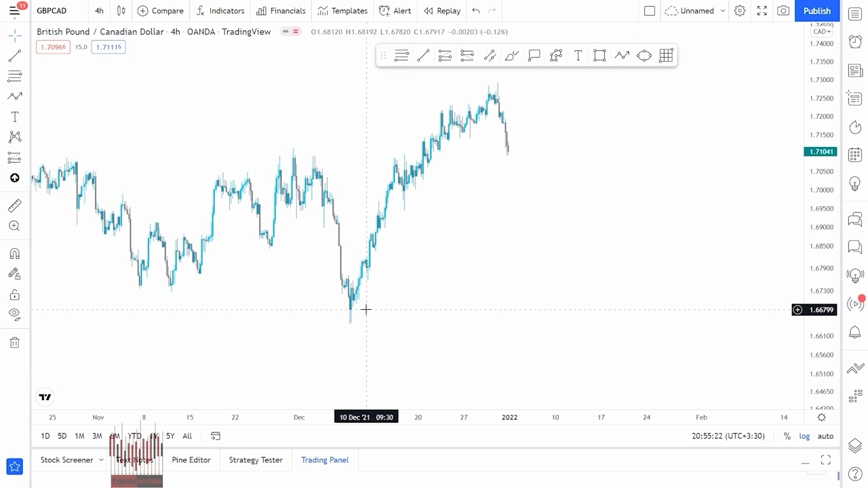The image size is (868, 488).
Task: Open the 4h timeframe interval selector
Action: tap(99, 11)
